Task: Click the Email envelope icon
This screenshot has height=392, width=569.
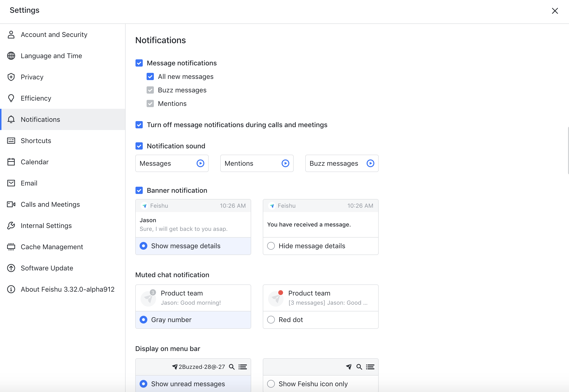Action: 11,183
